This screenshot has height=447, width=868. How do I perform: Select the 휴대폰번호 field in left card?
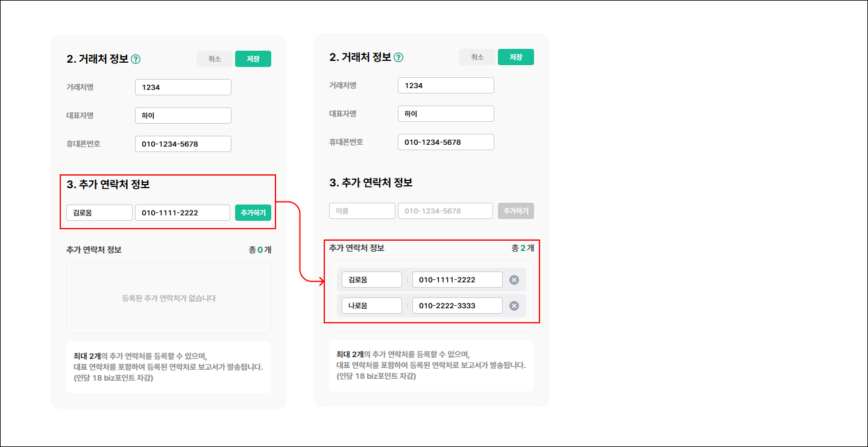[x=183, y=144]
